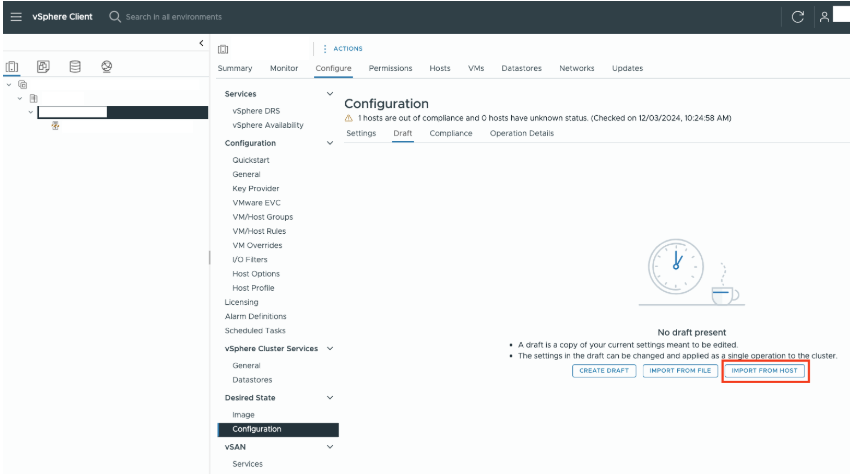The image size is (850, 474).
Task: Open the hamburger navigation menu
Action: click(16, 17)
